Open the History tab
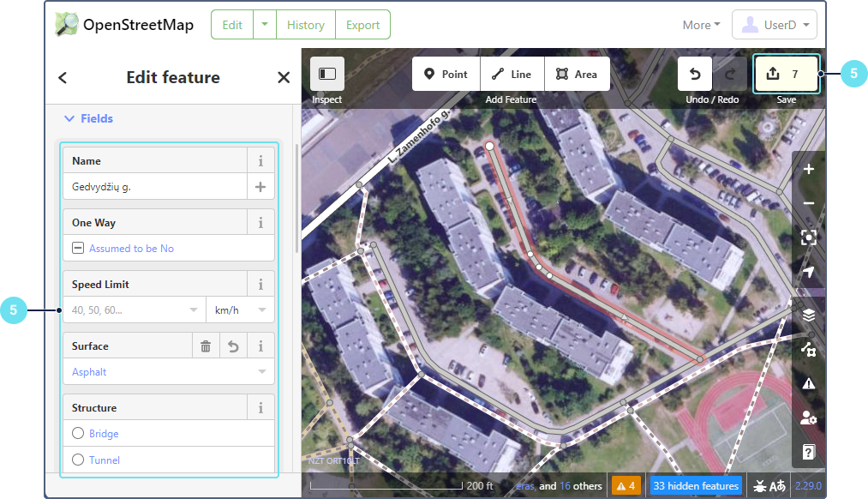 tap(305, 25)
